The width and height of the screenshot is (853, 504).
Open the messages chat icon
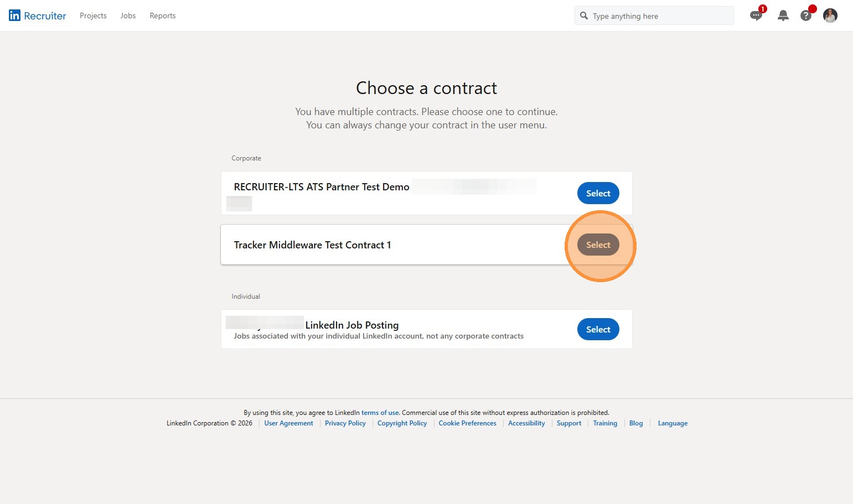pyautogui.click(x=756, y=15)
